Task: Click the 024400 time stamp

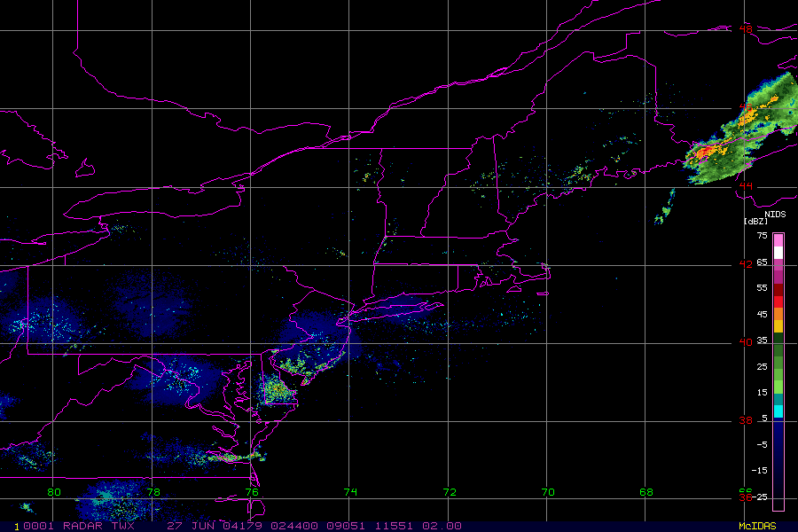Action: (294, 526)
